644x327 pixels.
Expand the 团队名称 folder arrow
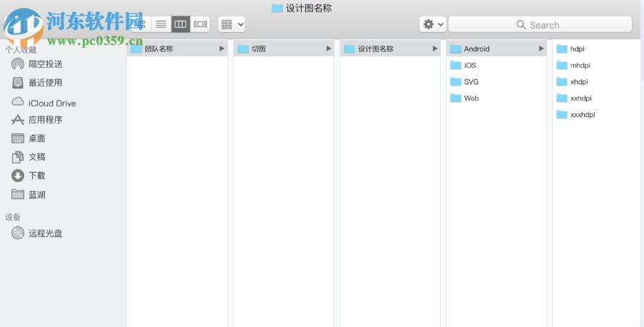222,49
